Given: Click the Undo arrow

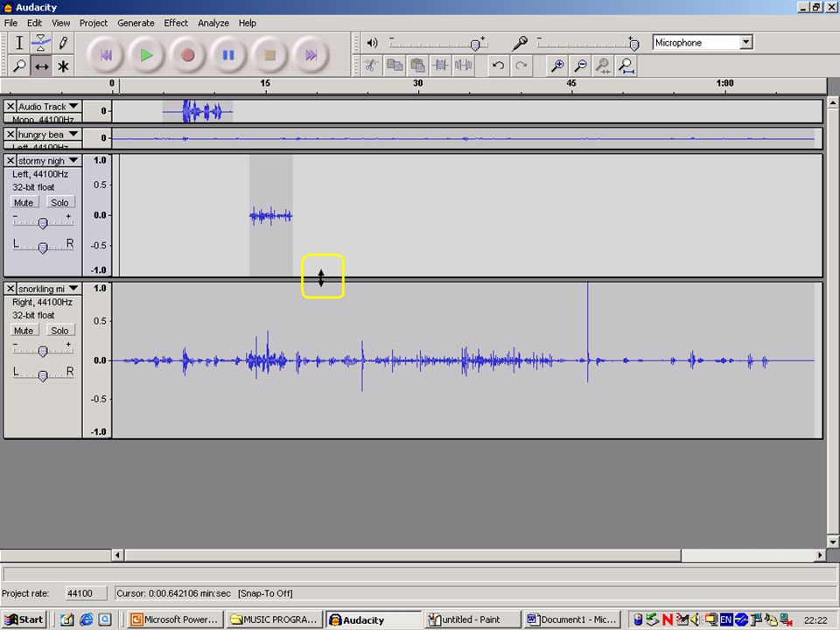Looking at the screenshot, I should click(498, 66).
